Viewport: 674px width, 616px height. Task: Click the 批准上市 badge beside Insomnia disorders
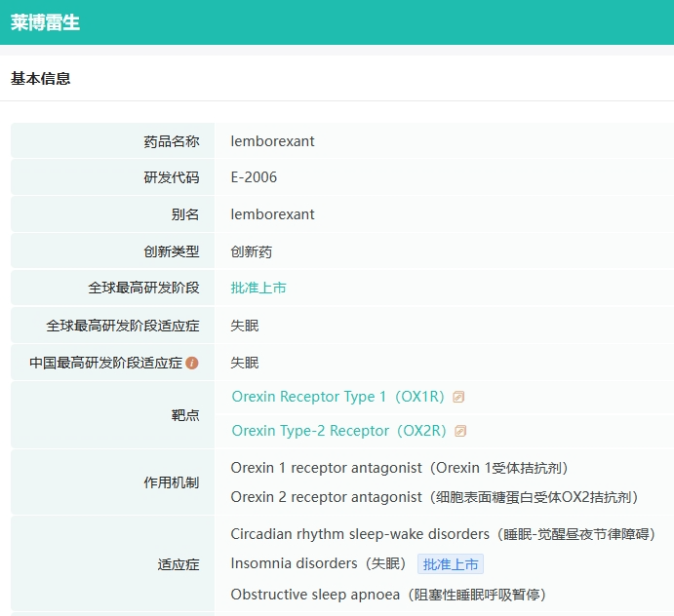click(451, 564)
